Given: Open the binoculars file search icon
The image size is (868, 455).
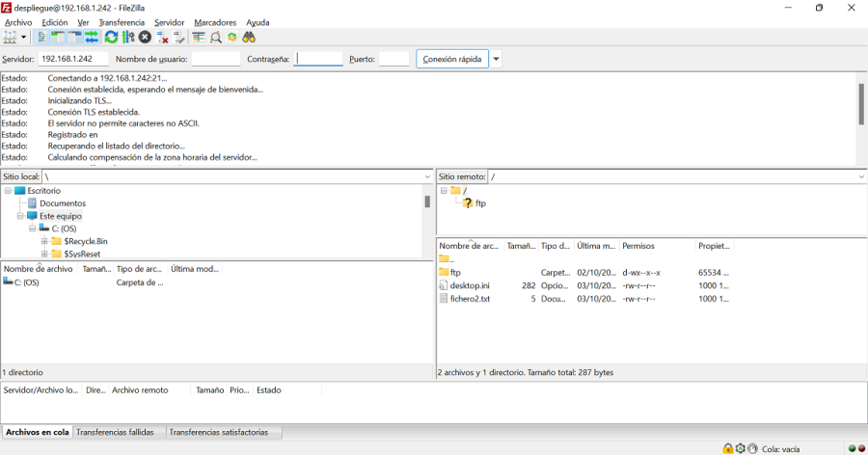Looking at the screenshot, I should coord(249,38).
